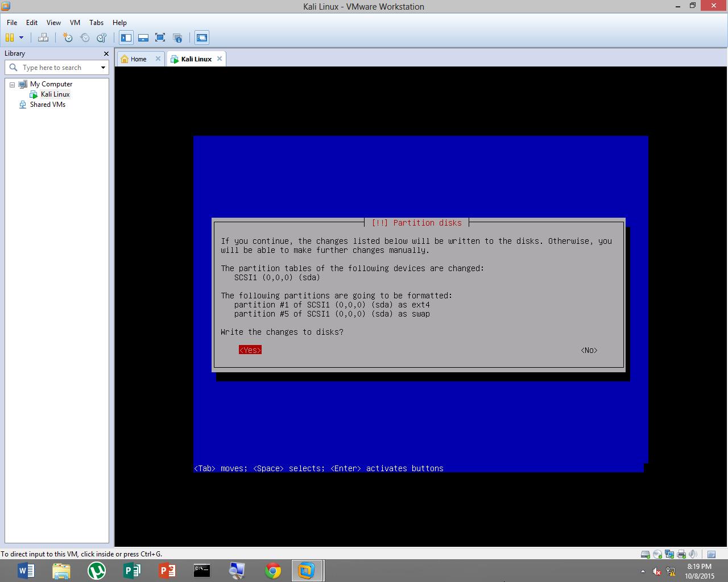
Task: Select Shared VMs in the library
Action: 48,105
